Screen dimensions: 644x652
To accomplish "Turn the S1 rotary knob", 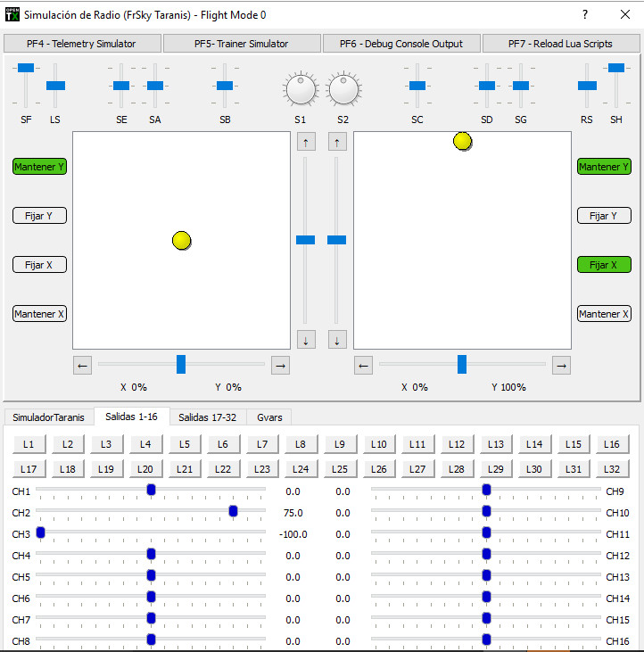I will coord(301,89).
